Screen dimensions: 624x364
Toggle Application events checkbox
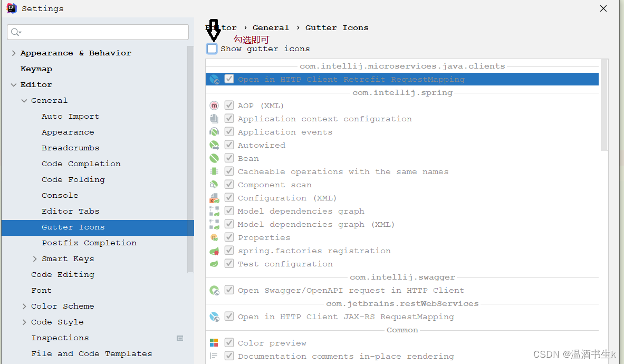tap(229, 131)
